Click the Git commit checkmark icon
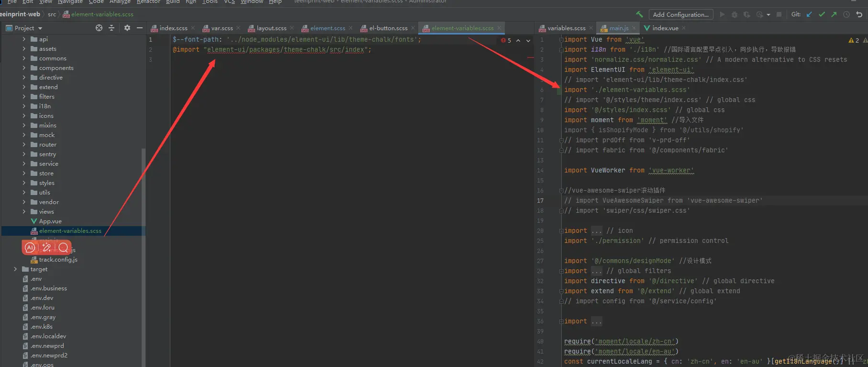This screenshot has width=868, height=367. [x=822, y=14]
